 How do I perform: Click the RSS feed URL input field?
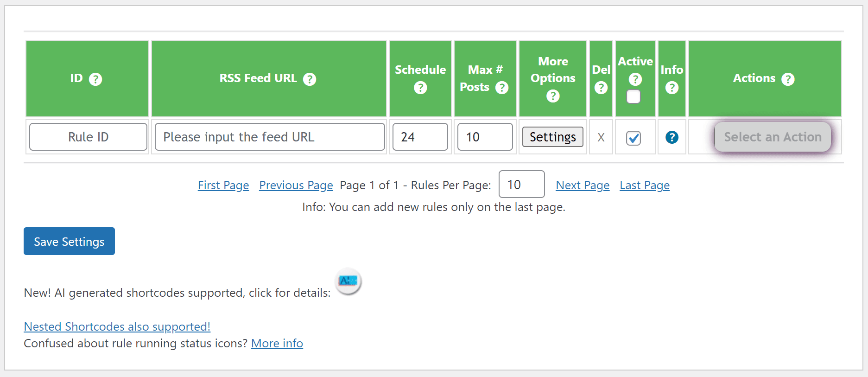pyautogui.click(x=270, y=137)
